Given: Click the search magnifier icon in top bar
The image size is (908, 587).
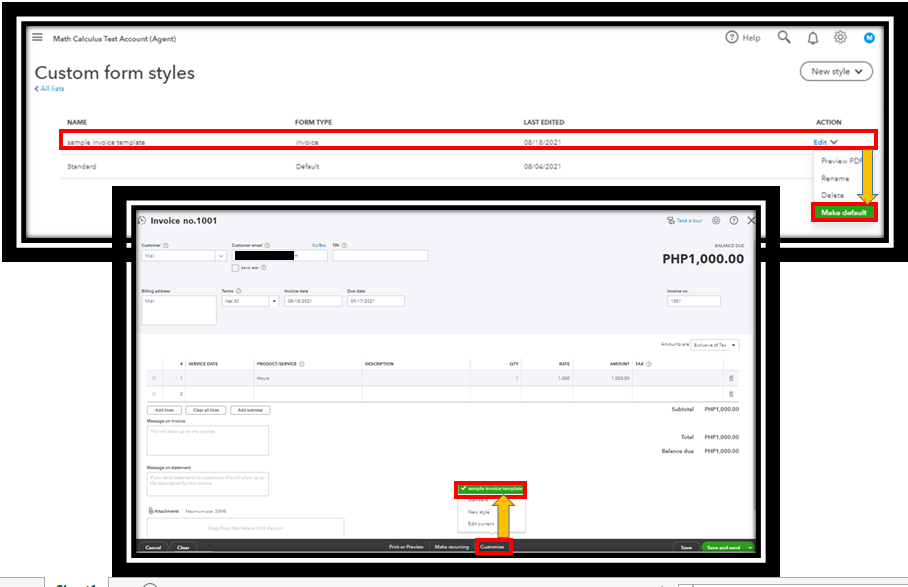Looking at the screenshot, I should click(x=784, y=37).
